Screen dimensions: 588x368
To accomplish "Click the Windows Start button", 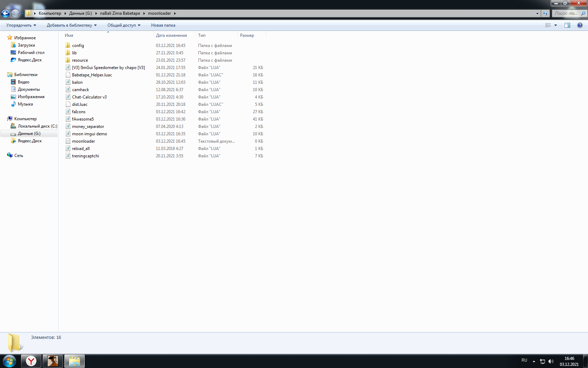I will point(9,361).
